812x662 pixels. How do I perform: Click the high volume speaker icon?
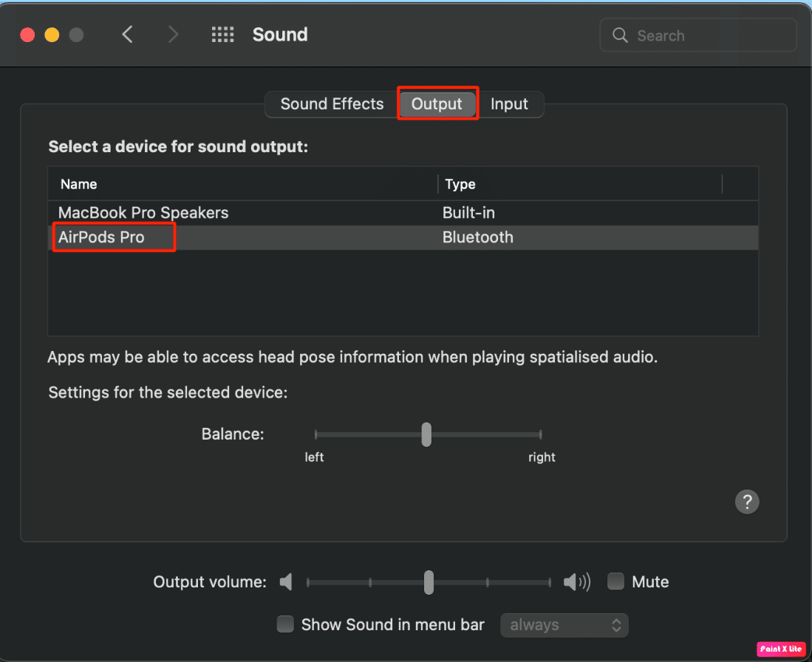(577, 581)
